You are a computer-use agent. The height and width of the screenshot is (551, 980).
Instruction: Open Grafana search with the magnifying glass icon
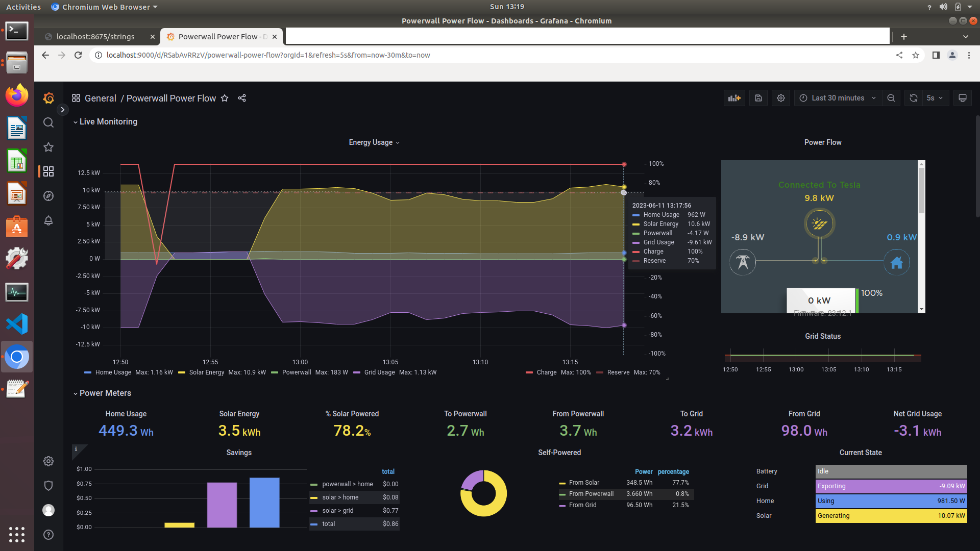(48, 122)
